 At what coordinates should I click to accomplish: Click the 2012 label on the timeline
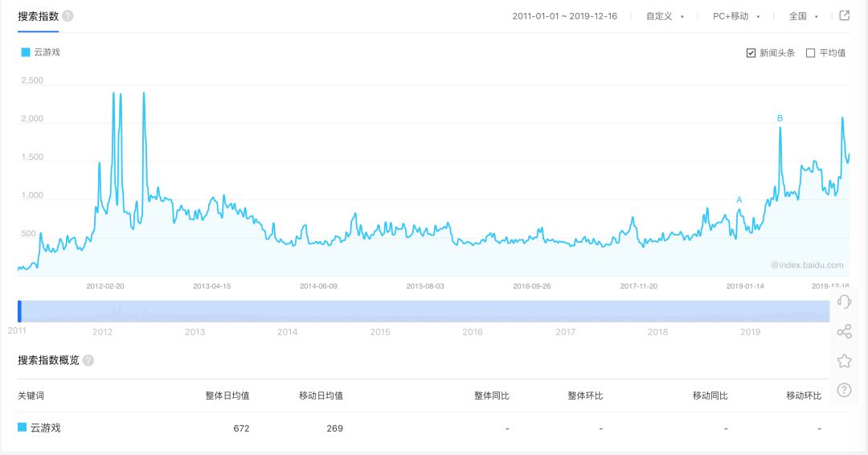pos(102,331)
